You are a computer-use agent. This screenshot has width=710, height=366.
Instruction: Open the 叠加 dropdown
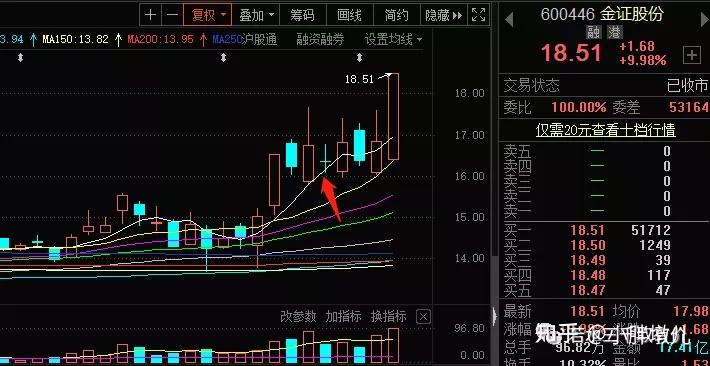pos(256,15)
